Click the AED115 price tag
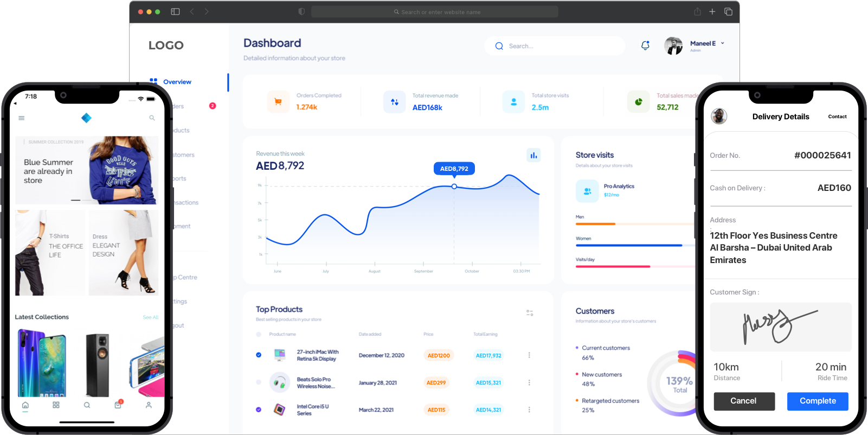The image size is (868, 435). coord(436,410)
